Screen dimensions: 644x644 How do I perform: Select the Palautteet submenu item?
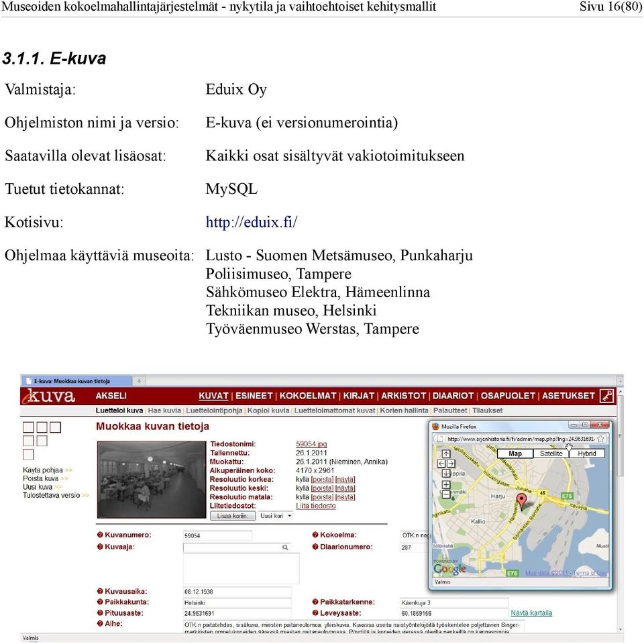[x=450, y=411]
